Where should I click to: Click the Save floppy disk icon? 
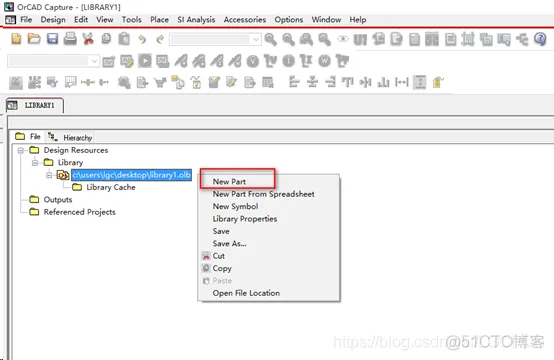point(52,39)
